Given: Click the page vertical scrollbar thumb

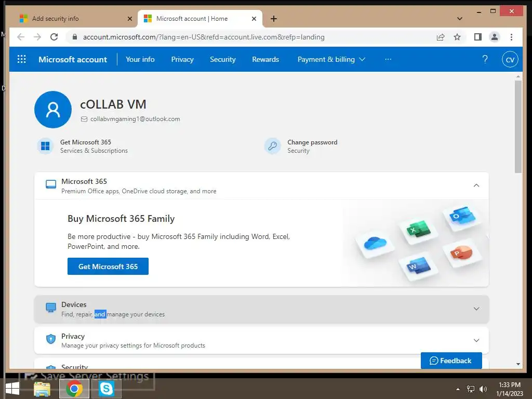Looking at the screenshot, I should [x=518, y=127].
